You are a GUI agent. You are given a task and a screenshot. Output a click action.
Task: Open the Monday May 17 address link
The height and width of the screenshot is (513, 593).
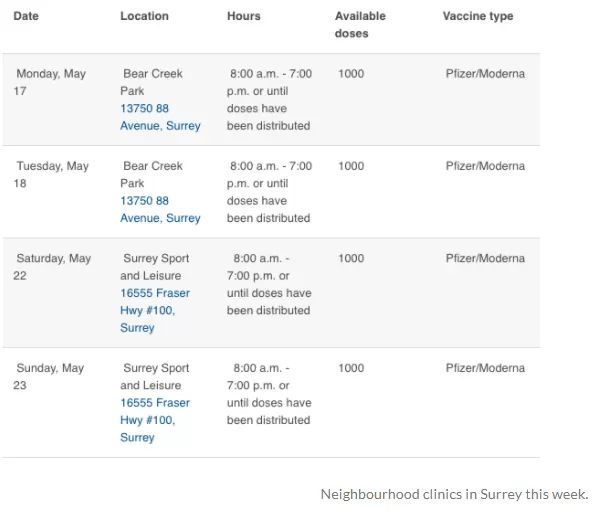point(160,117)
